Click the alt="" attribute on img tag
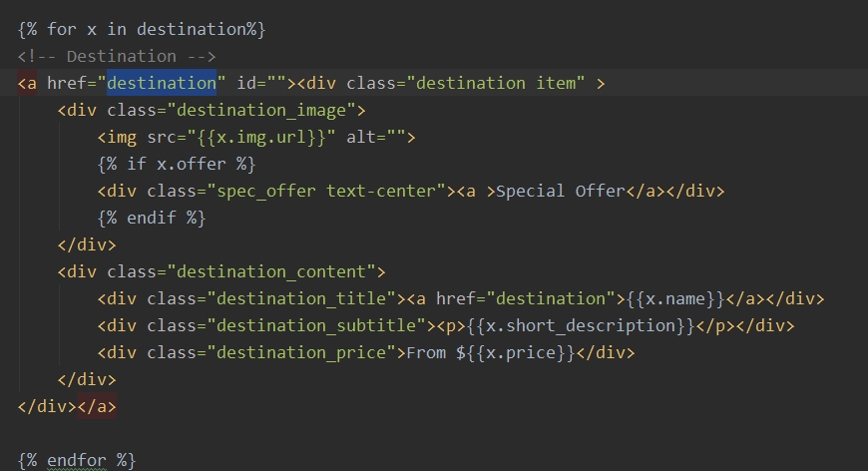The width and height of the screenshot is (868, 471). [376, 138]
